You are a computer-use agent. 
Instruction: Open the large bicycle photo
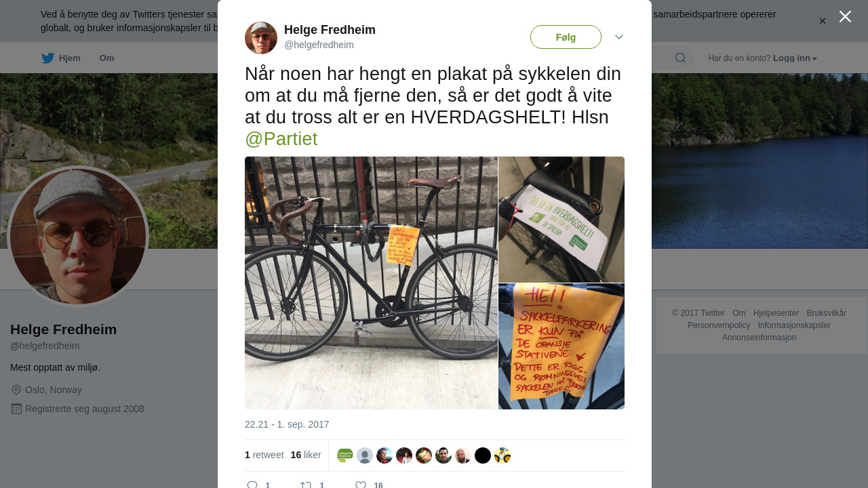371,283
